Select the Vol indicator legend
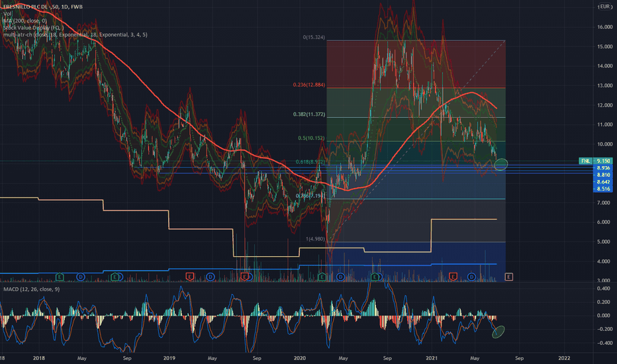This screenshot has height=364, width=617. [7, 14]
